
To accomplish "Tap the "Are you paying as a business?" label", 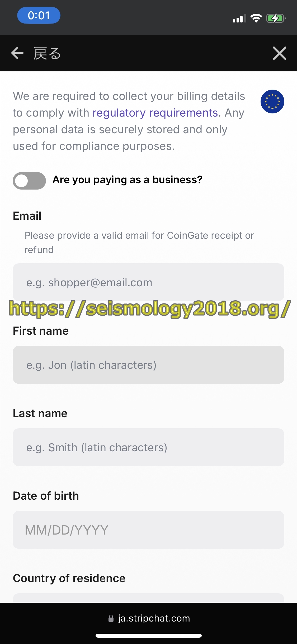I will click(x=128, y=180).
